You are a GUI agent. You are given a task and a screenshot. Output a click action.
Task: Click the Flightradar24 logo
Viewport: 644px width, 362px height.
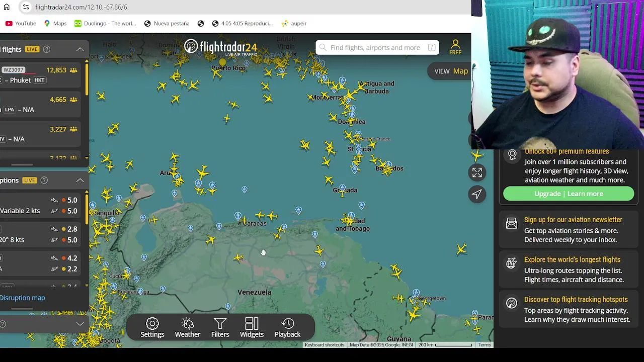point(220,47)
